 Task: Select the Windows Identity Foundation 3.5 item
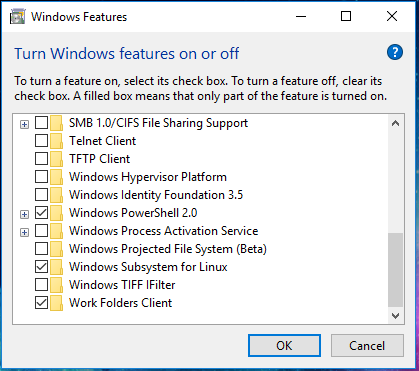pos(156,195)
